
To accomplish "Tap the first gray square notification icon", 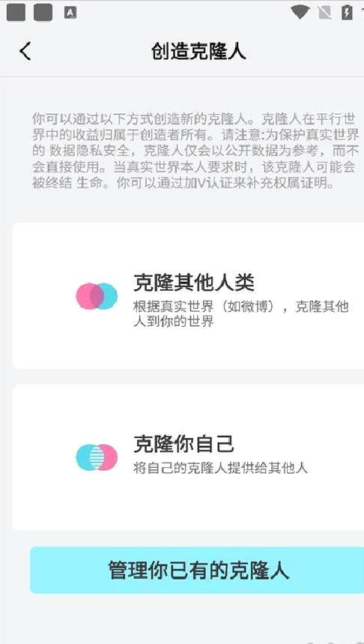I will (16, 13).
